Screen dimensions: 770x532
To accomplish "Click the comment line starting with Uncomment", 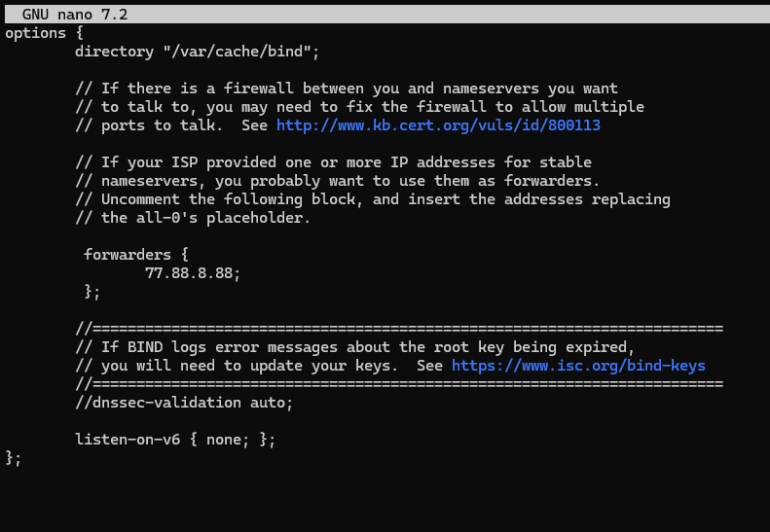I will click(373, 199).
